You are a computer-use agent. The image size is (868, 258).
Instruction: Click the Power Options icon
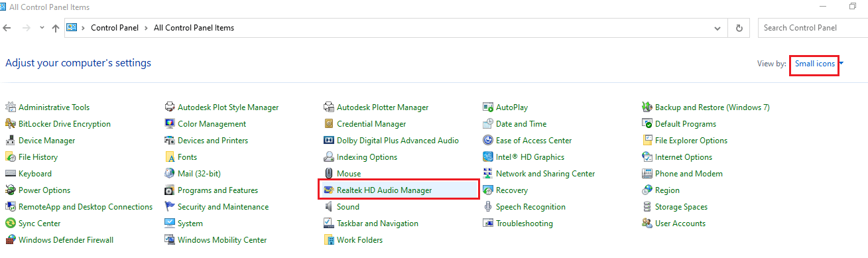11,190
